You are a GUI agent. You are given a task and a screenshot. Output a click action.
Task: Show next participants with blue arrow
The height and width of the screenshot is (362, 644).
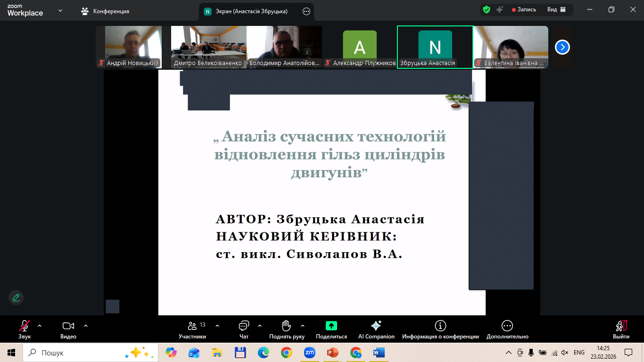point(562,47)
